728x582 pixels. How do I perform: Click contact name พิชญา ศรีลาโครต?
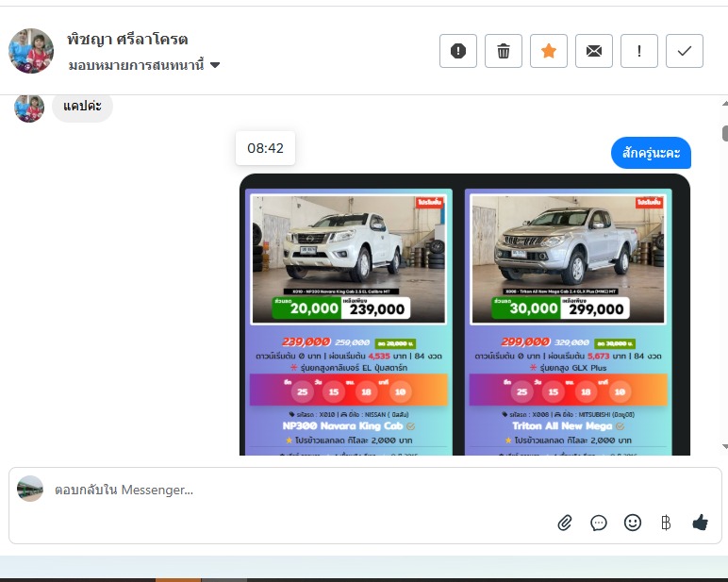127,39
